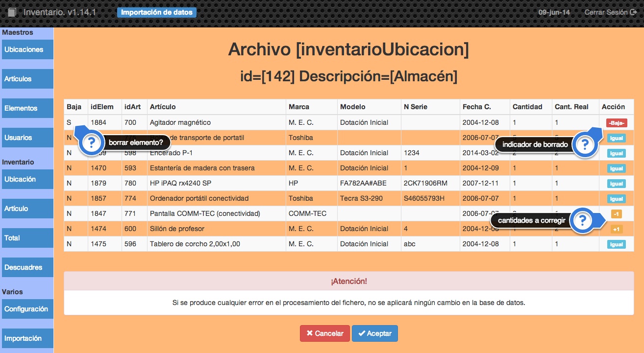This screenshot has height=353, width=644.
Task: Click serial number 2CK71906RM
Action: (425, 183)
